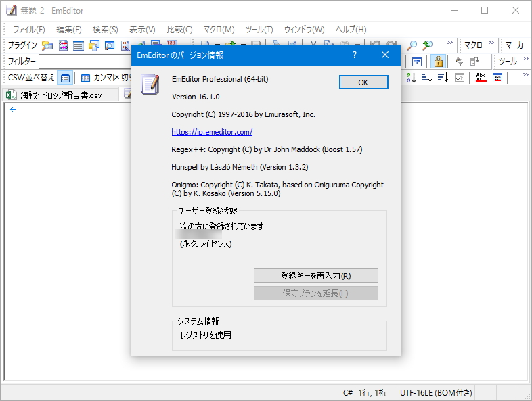The width and height of the screenshot is (532, 401).
Task: Click the 1行, 1桁 position in status bar
Action: pos(372,392)
